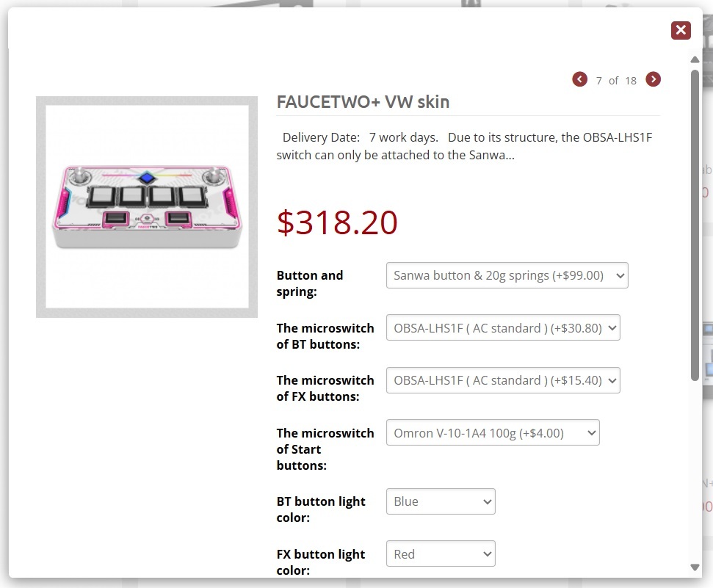This screenshot has width=713, height=588.
Task: Choose a BT button light color option
Action: pos(441,502)
